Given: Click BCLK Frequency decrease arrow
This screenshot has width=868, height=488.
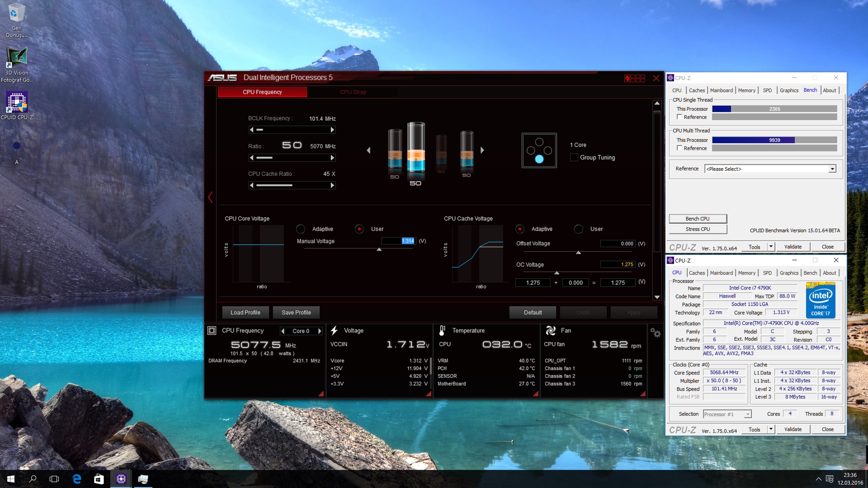Looking at the screenshot, I should point(251,130).
